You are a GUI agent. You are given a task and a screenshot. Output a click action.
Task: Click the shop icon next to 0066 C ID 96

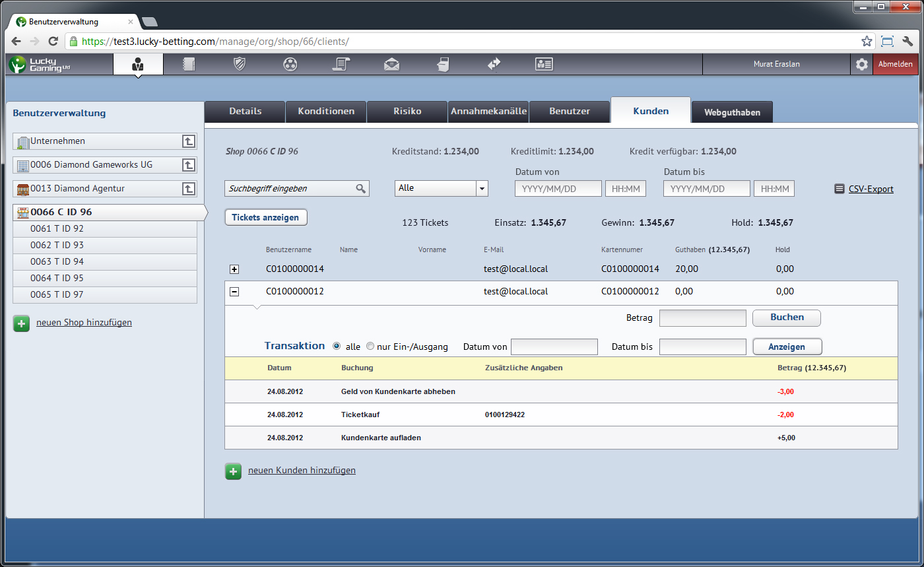[22, 213]
